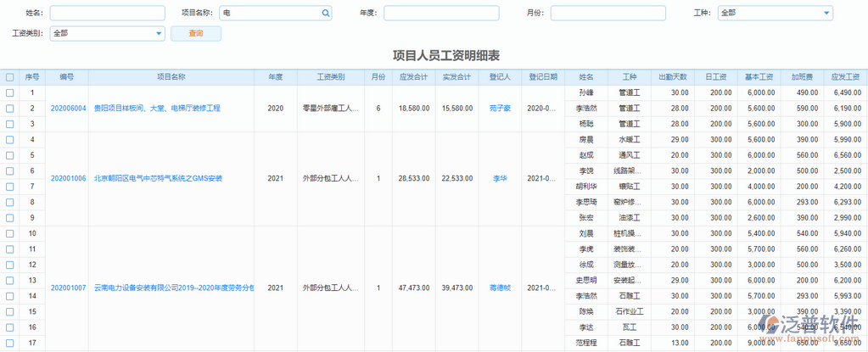Focus the 年度 input field

[x=440, y=14]
